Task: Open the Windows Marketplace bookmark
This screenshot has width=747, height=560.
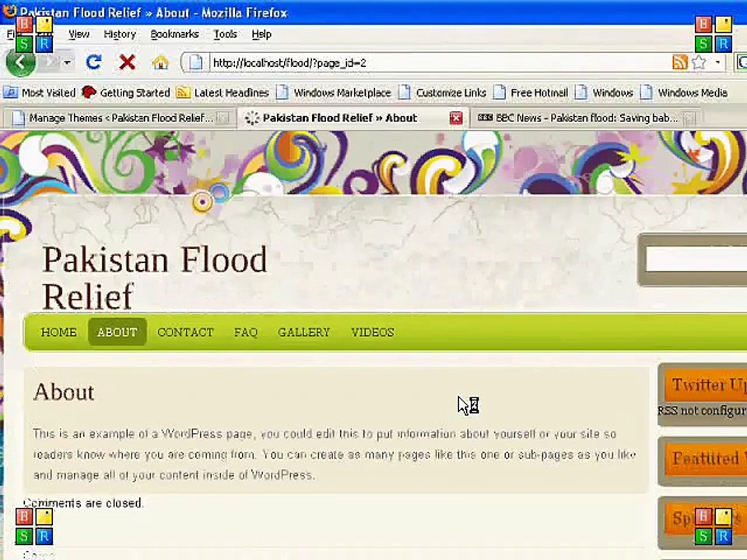Action: 334,93
